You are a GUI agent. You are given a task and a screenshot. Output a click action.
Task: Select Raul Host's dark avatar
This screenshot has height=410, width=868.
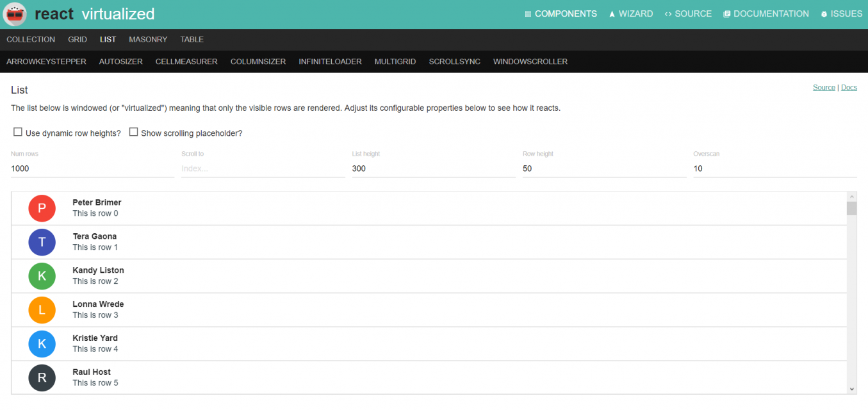(x=42, y=377)
